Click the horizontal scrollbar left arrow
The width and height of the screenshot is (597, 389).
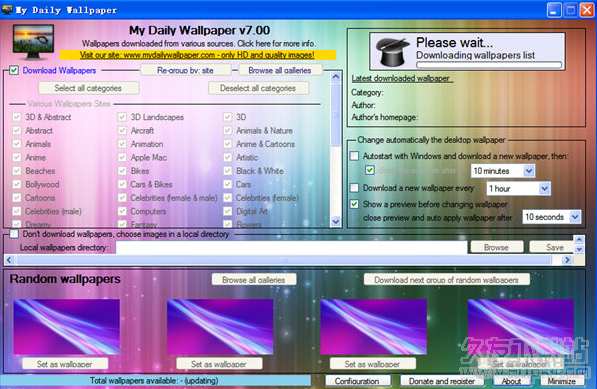coord(10,260)
